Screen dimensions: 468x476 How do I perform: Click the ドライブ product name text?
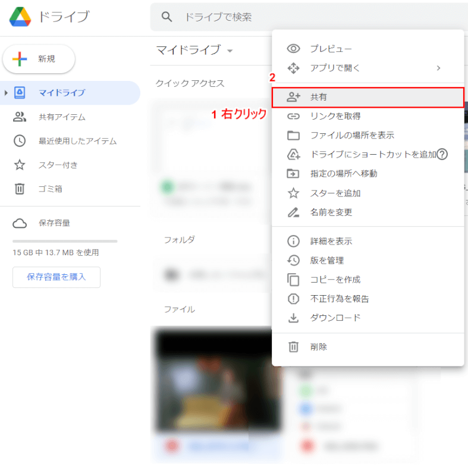coord(64,17)
